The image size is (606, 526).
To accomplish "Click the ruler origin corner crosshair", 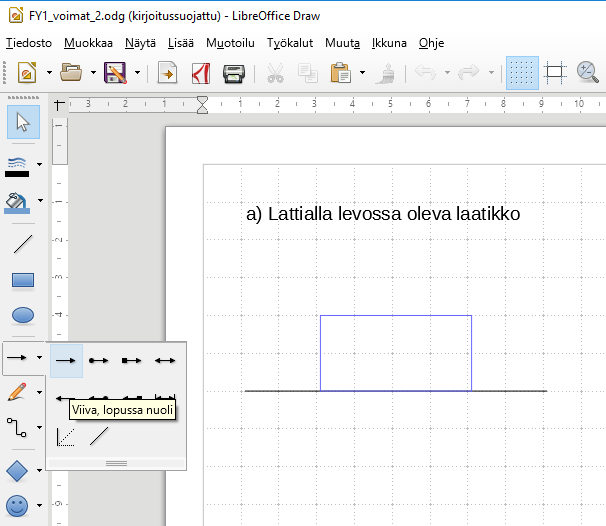I will pyautogui.click(x=59, y=104).
